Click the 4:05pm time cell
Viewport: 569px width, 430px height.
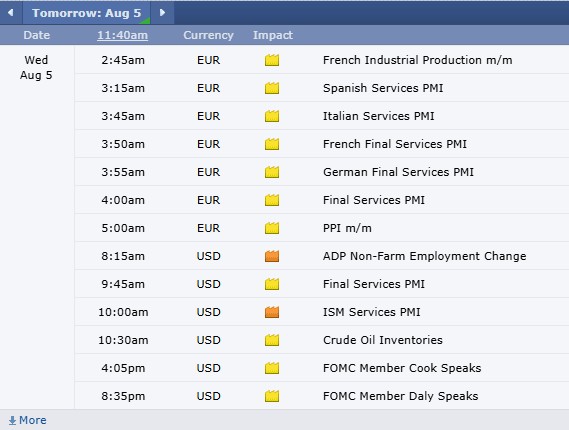coord(123,368)
